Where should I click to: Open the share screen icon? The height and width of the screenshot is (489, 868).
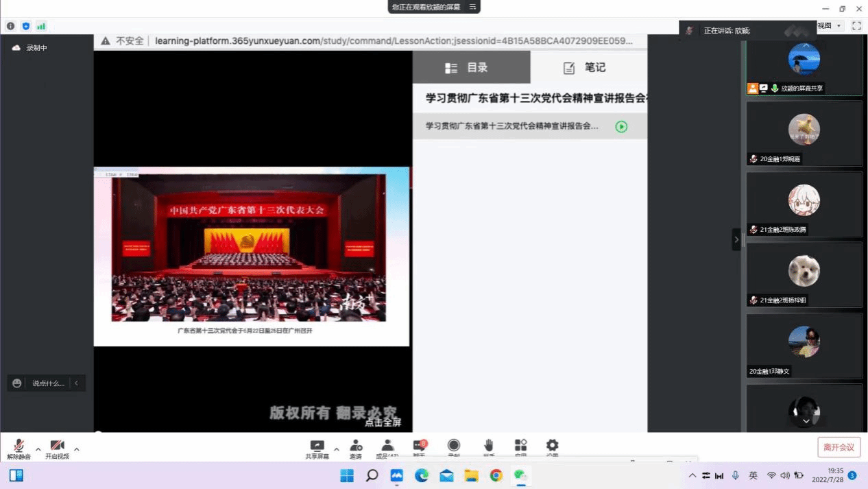pos(317,446)
